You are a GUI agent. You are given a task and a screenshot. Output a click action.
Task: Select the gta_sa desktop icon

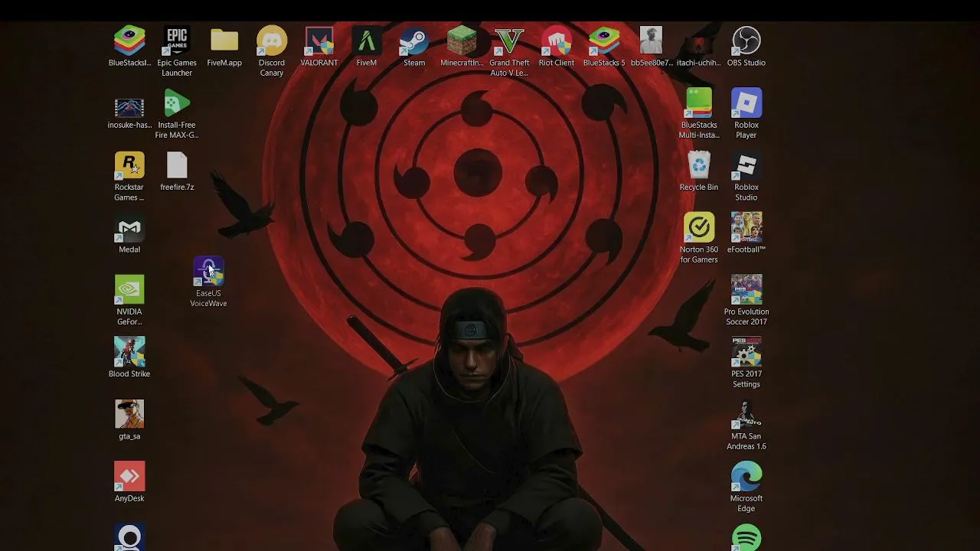pos(129,415)
